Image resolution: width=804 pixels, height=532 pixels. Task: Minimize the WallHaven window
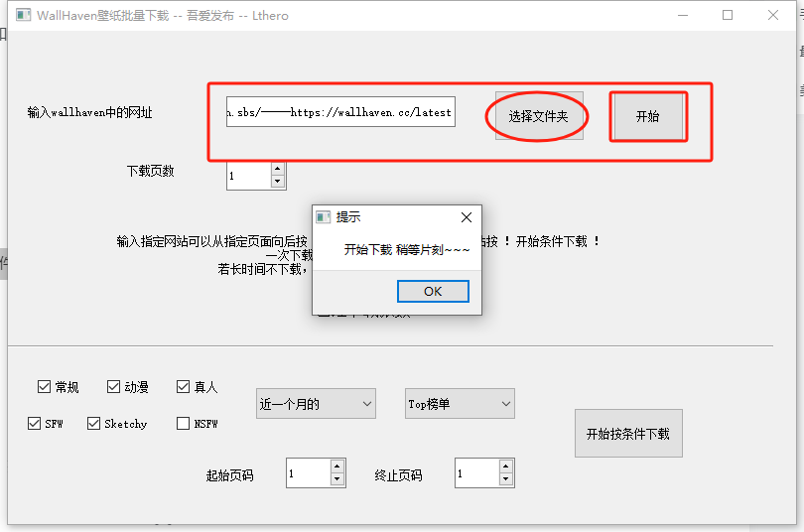[x=683, y=15]
